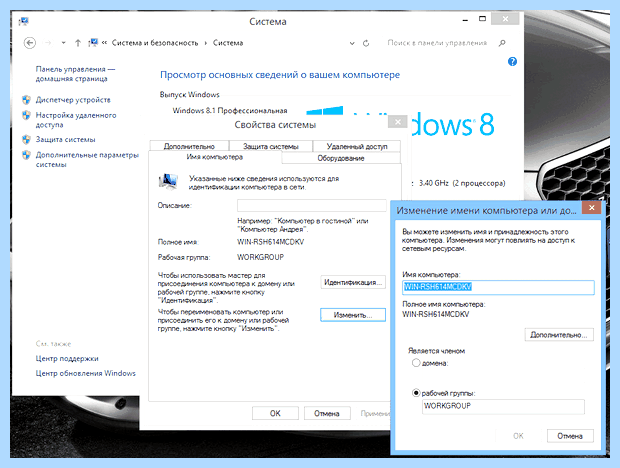Click Отмена in Свойства системы
This screenshot has width=620, height=468.
tap(327, 413)
